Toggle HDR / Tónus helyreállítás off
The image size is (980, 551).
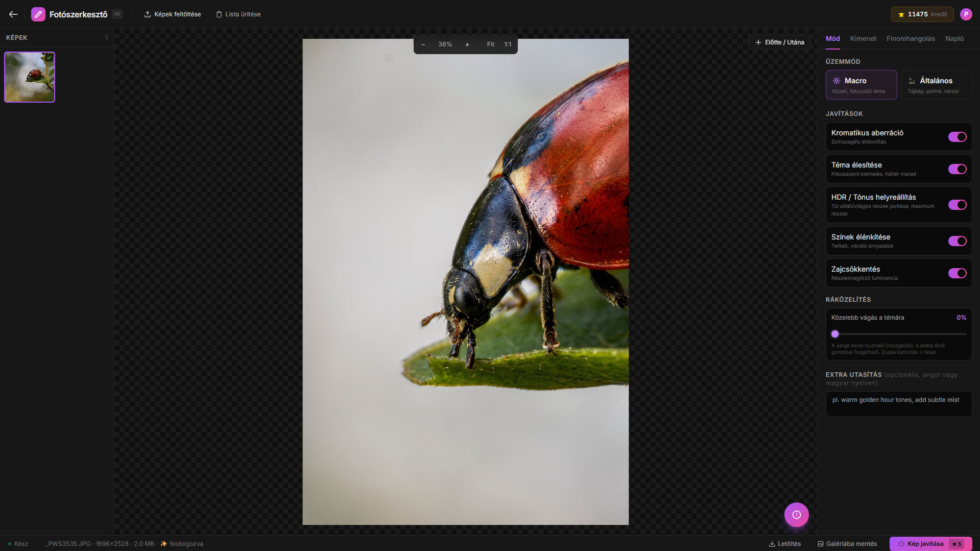coord(957,205)
